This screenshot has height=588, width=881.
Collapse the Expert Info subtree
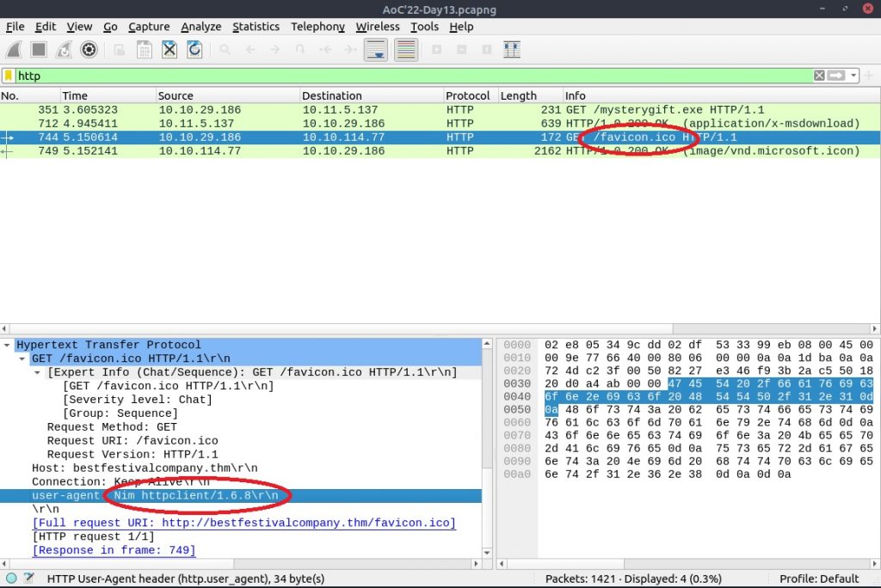pyautogui.click(x=38, y=372)
